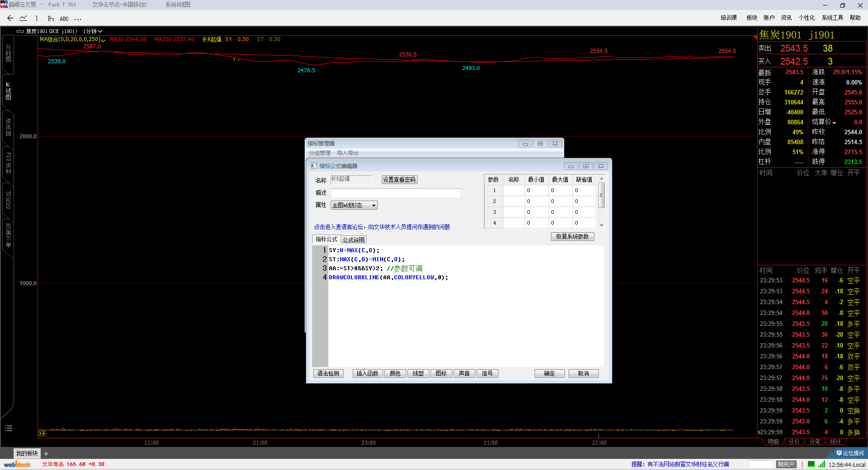868x470 pixels.
Task: Expand the MA组合 indicator dropdown
Action: coord(103,40)
